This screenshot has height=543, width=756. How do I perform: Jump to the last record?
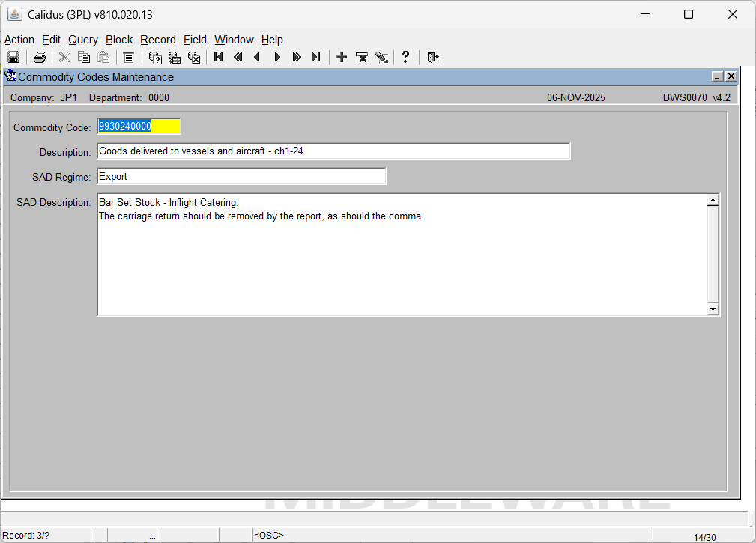tap(315, 58)
